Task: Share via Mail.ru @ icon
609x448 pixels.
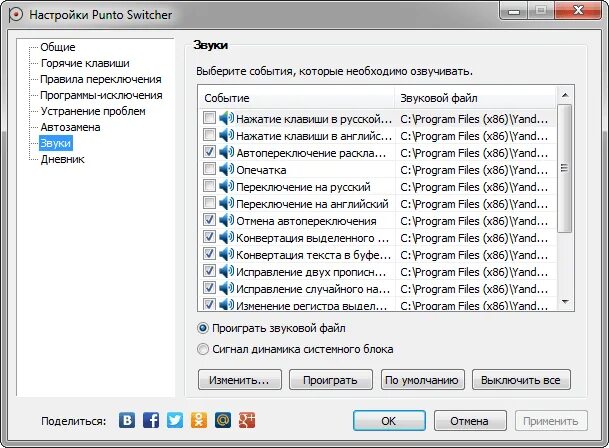Action: (223, 420)
